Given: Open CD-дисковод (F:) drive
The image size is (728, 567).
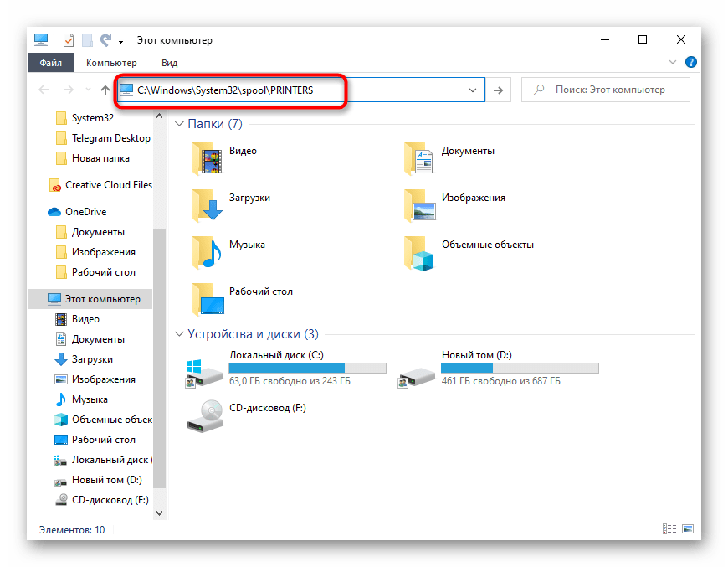Looking at the screenshot, I should (204, 414).
